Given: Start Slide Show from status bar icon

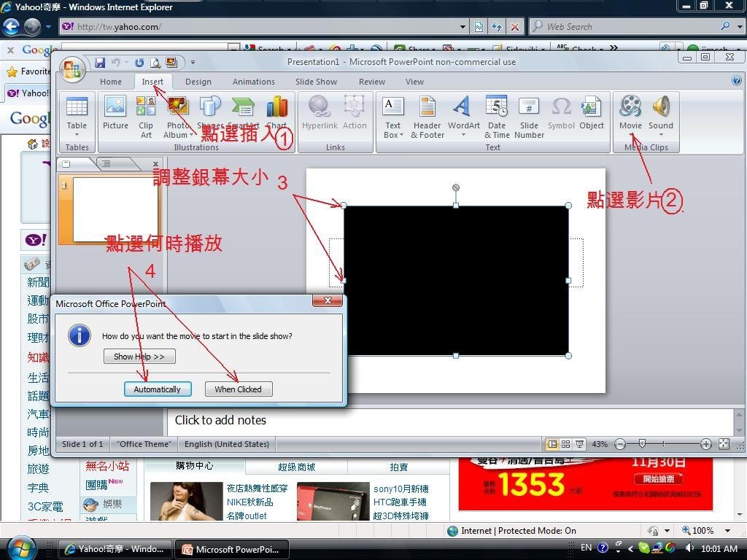Looking at the screenshot, I should pos(579,444).
